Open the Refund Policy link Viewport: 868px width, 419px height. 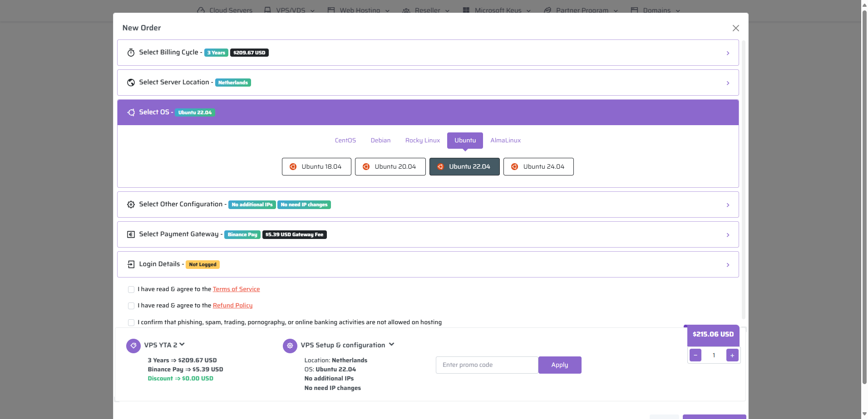[x=232, y=306]
